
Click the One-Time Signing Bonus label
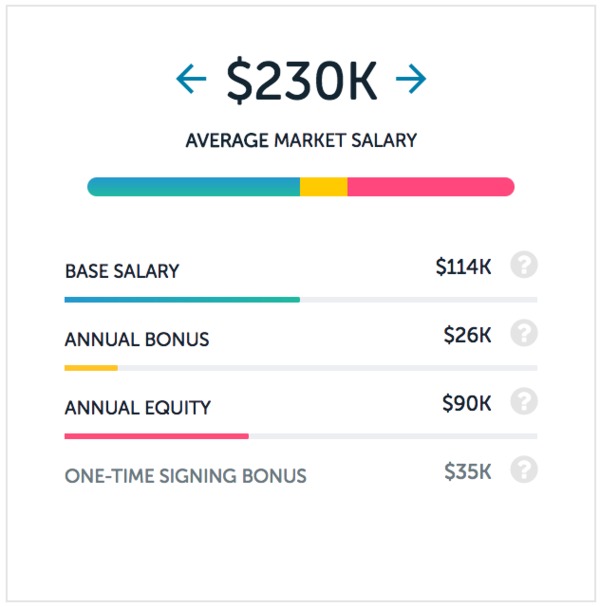pyautogui.click(x=185, y=476)
